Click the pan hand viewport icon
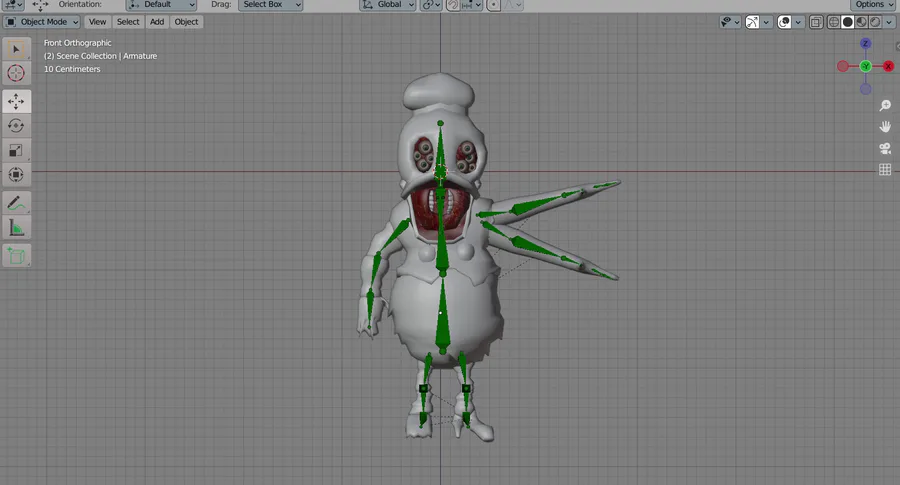The width and height of the screenshot is (900, 485). point(885,127)
